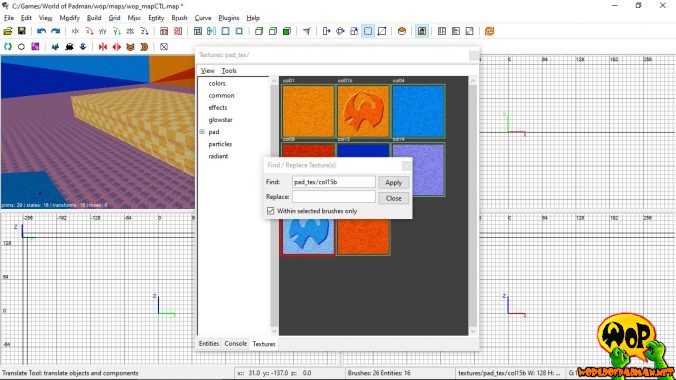This screenshot has width=676, height=380.
Task: Flip selection along the y-axis
Action: pyautogui.click(x=103, y=31)
